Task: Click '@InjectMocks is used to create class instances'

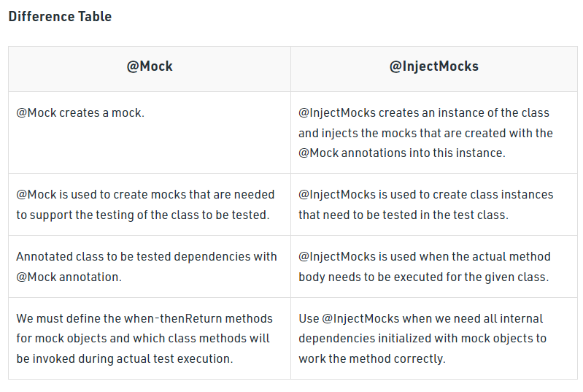Action: pos(425,194)
